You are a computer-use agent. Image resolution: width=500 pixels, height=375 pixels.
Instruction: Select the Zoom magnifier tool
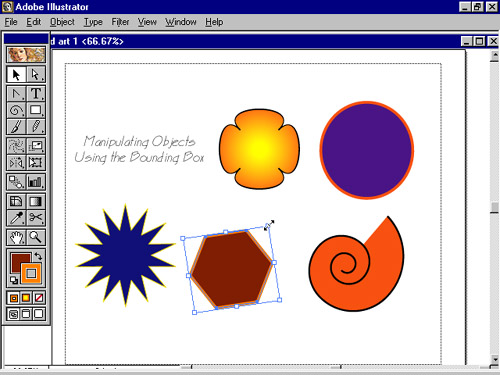tap(35, 238)
